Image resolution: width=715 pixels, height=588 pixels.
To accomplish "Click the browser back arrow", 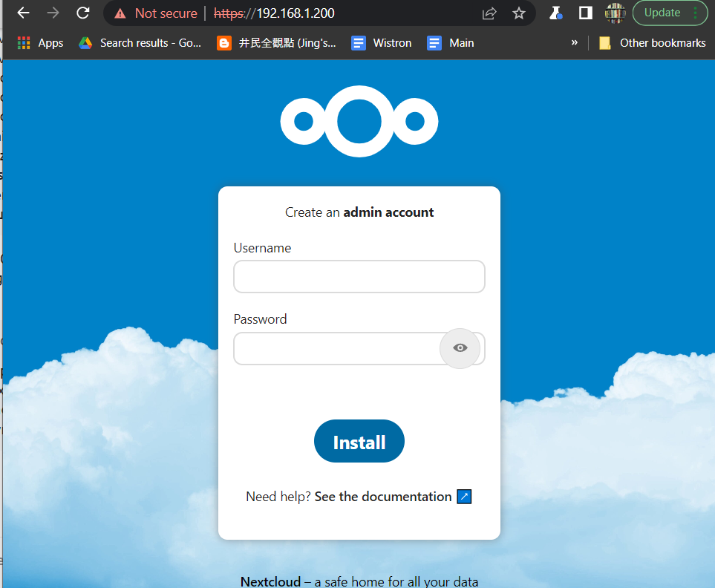I will pos(23,13).
